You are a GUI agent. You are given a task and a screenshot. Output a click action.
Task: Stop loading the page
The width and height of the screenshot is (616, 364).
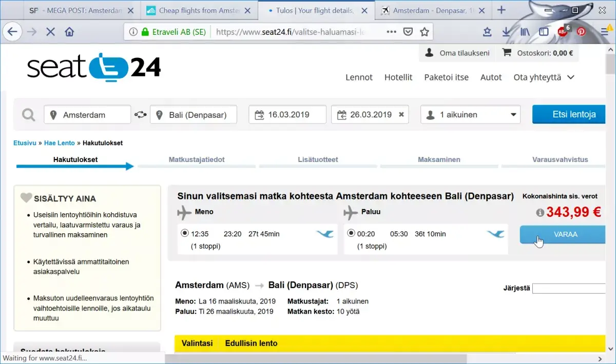50,32
